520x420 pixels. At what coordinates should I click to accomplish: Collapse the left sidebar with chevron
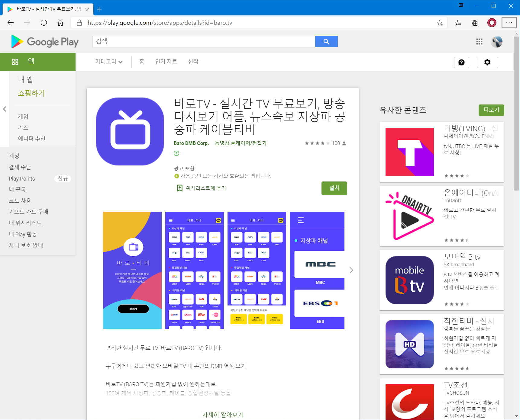[x=5, y=109]
